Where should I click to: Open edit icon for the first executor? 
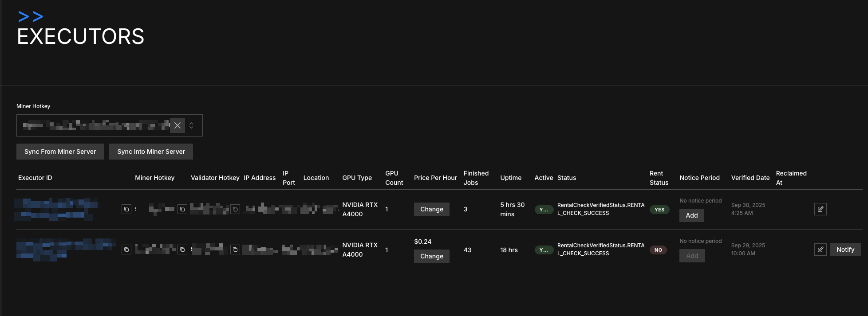[820, 209]
